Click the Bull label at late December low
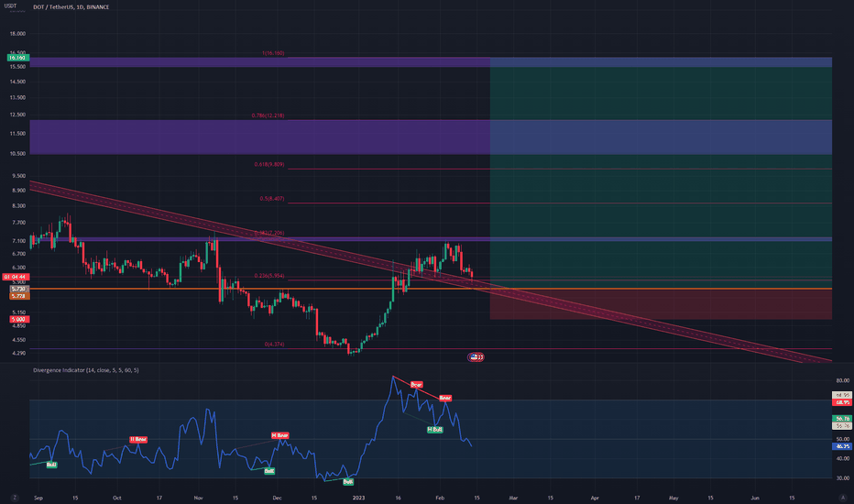The image size is (854, 504). [347, 482]
